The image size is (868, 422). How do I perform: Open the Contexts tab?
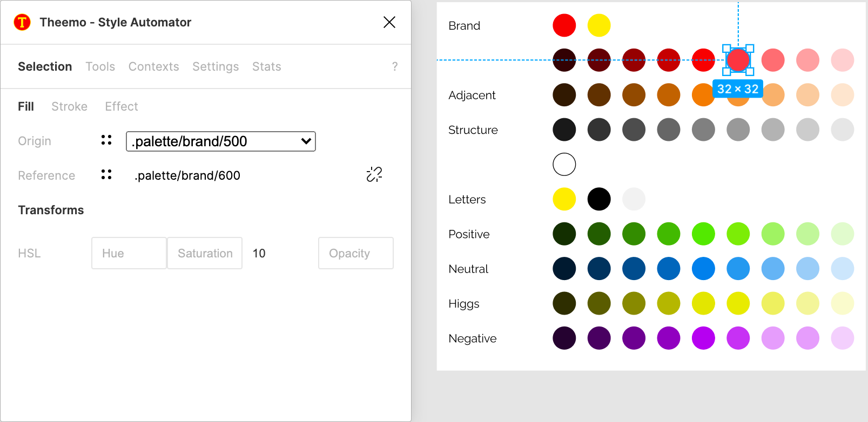tap(153, 66)
